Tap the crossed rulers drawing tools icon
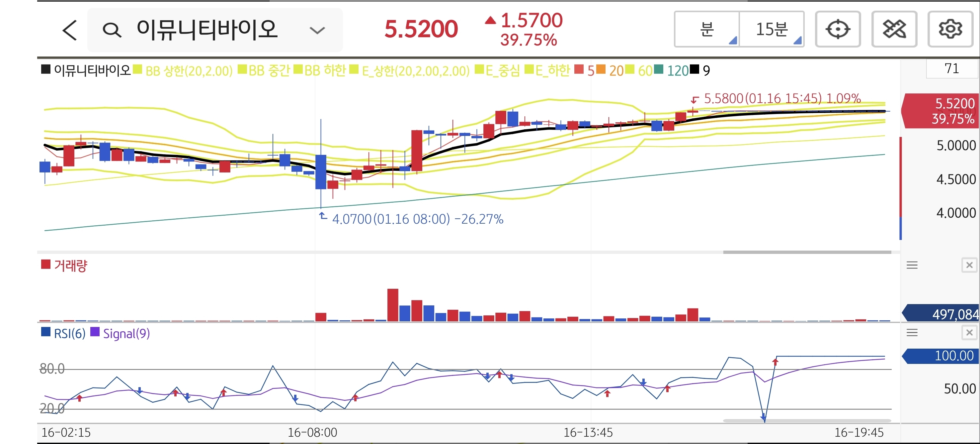 tap(894, 29)
